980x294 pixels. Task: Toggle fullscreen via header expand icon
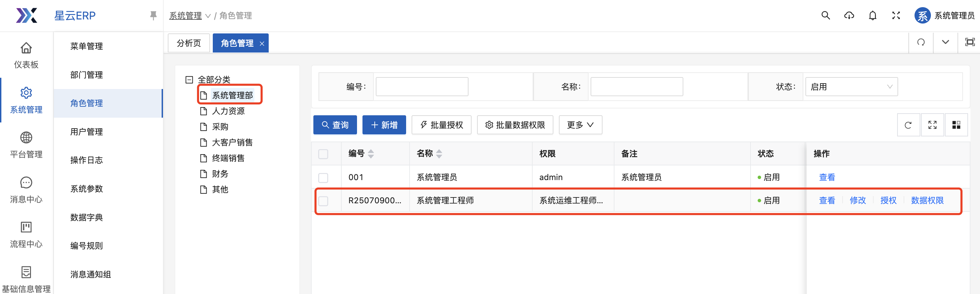[896, 16]
